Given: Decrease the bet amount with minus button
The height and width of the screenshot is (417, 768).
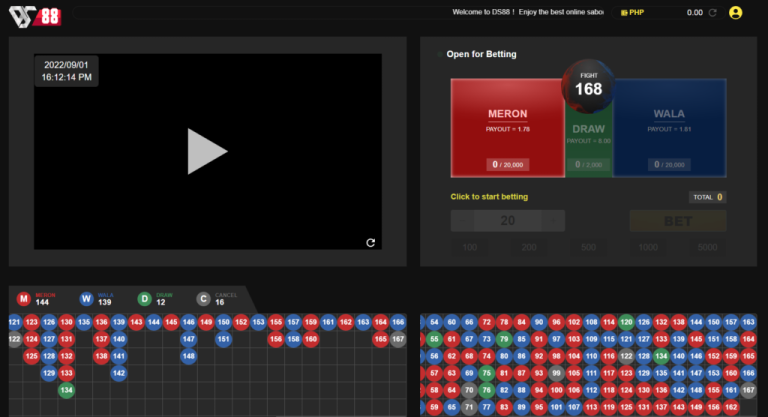Looking at the screenshot, I should click(x=461, y=221).
